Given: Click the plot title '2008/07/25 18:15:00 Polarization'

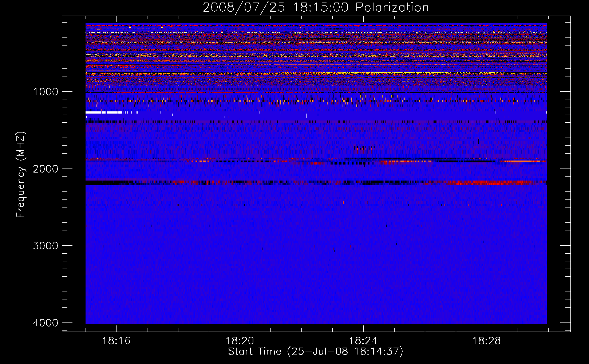Looking at the screenshot, I should [316, 7].
